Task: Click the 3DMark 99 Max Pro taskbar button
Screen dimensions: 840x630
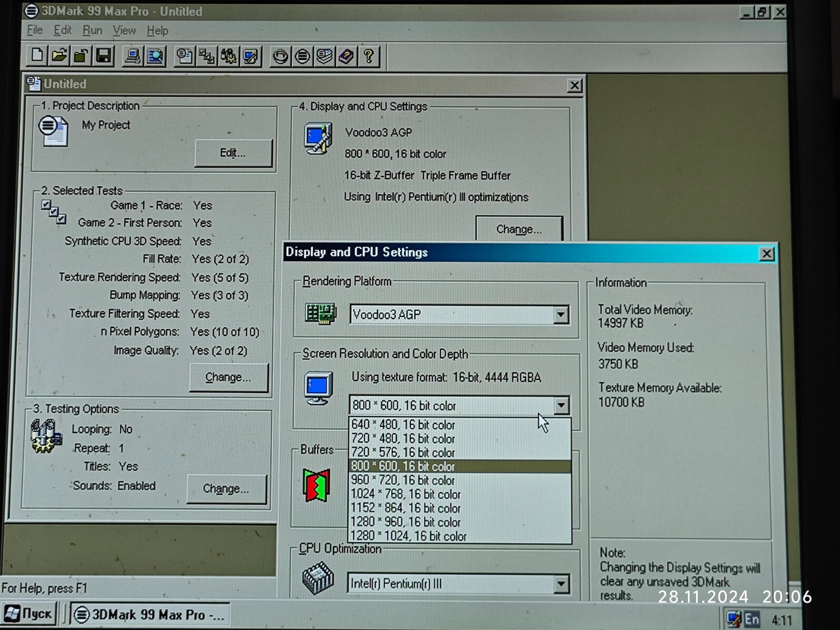Action: pos(149,614)
